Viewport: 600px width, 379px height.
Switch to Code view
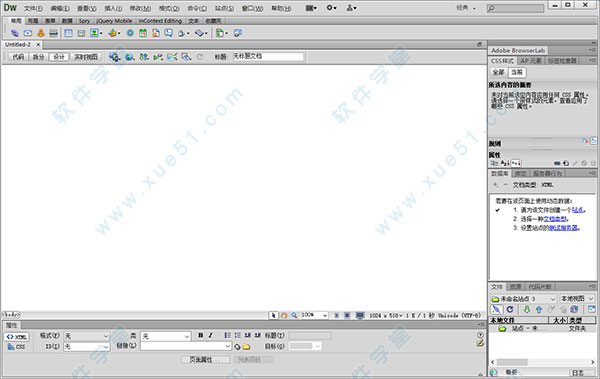click(x=18, y=57)
